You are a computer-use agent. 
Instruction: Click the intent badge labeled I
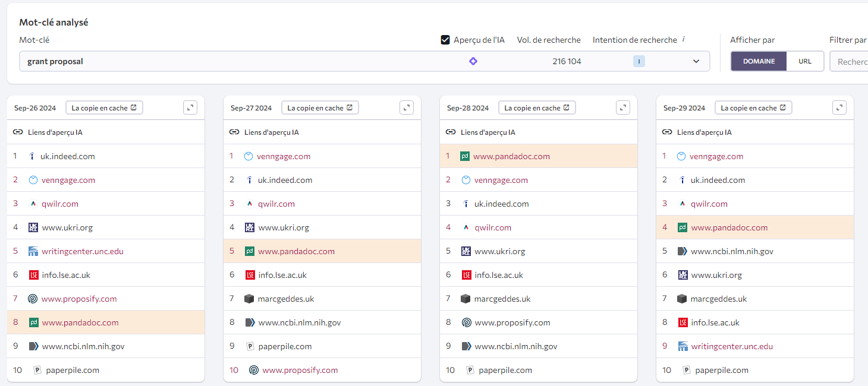[x=639, y=61]
